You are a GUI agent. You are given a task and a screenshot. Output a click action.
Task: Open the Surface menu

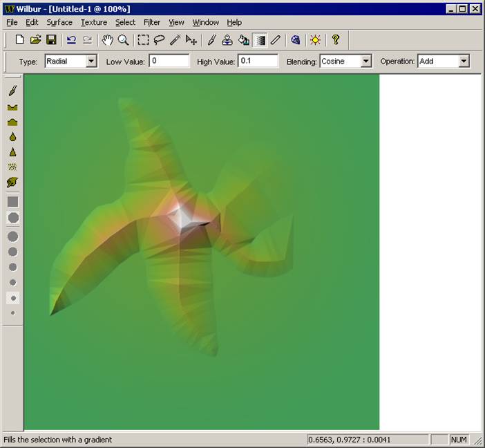tap(59, 22)
